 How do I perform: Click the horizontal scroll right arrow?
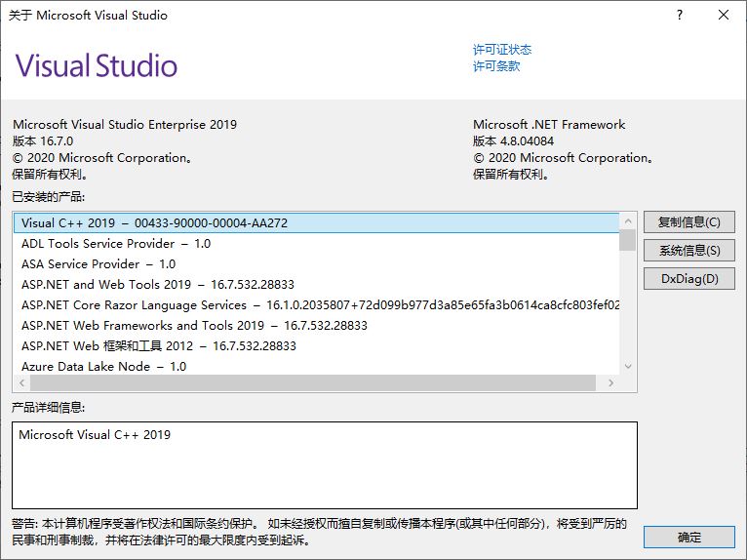(610, 382)
